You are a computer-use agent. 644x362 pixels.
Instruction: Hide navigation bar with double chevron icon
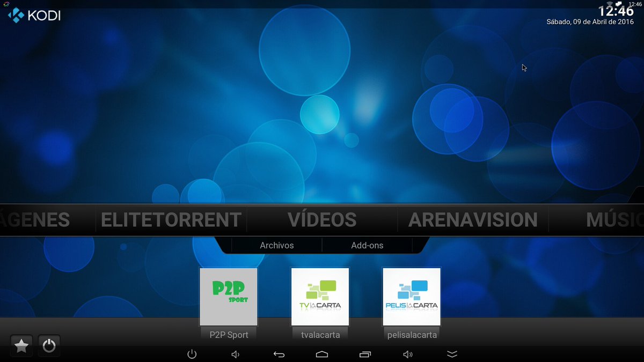click(x=452, y=354)
